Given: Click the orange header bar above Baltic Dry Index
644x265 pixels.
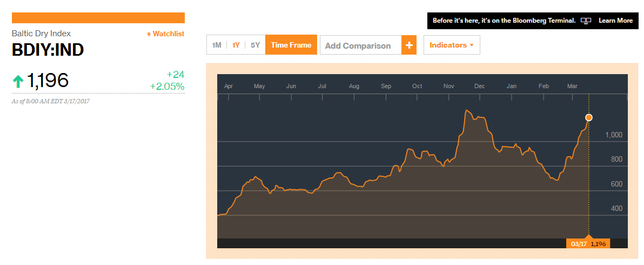Looking at the screenshot, I should (98, 18).
